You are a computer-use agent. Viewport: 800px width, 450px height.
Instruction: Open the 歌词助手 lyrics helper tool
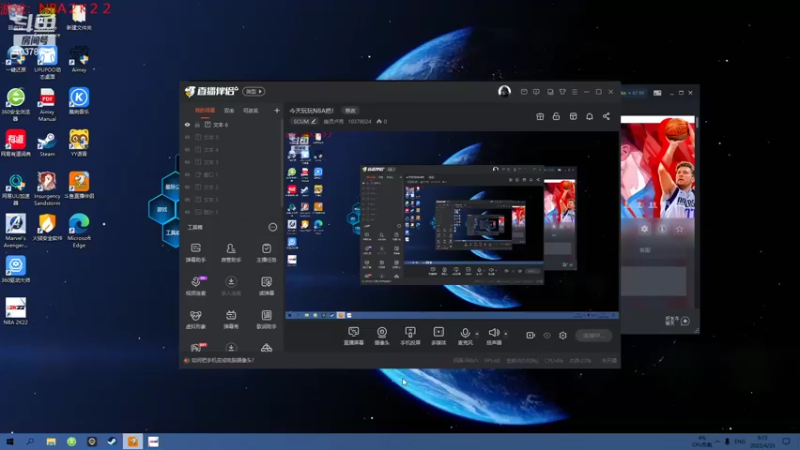point(266,319)
